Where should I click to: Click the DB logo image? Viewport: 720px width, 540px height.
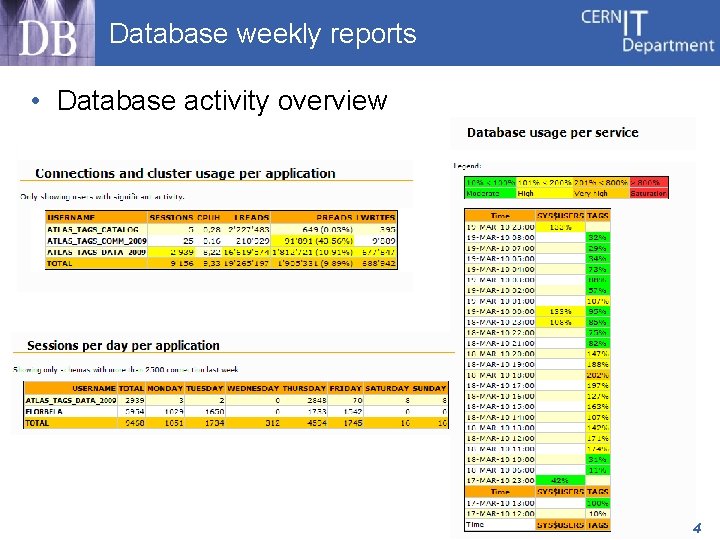point(47,33)
